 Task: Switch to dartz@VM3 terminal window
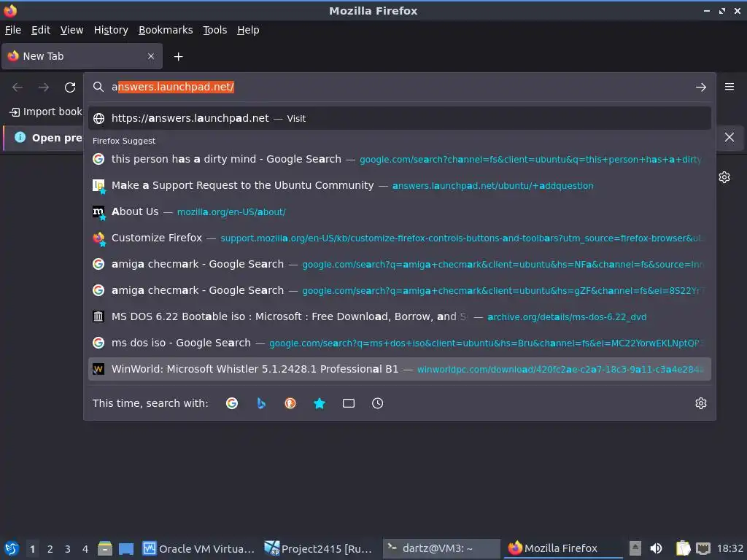tap(441, 548)
